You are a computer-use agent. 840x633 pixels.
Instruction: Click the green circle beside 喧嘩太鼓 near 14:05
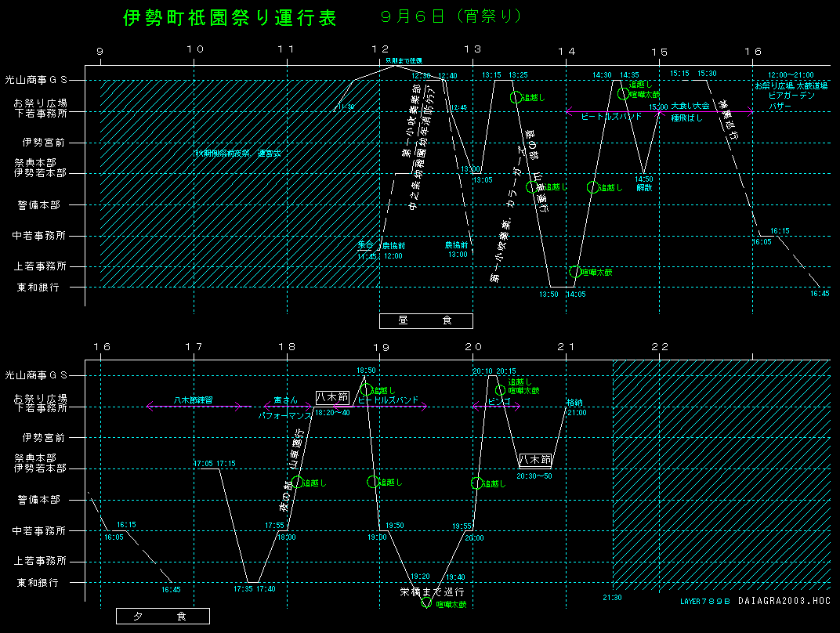pos(575,272)
